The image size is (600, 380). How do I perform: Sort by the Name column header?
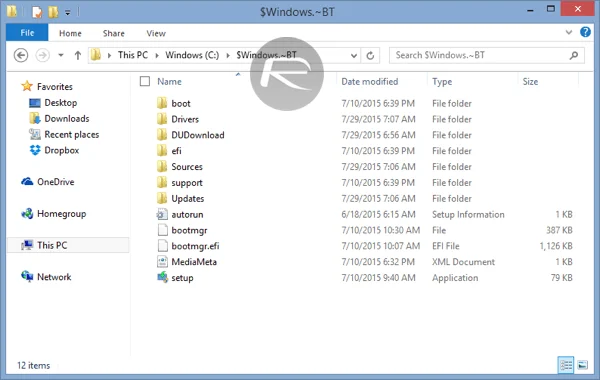point(170,82)
